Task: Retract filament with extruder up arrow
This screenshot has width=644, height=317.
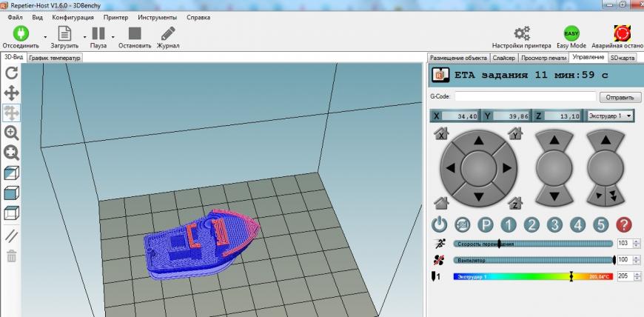Action: pyautogui.click(x=606, y=141)
